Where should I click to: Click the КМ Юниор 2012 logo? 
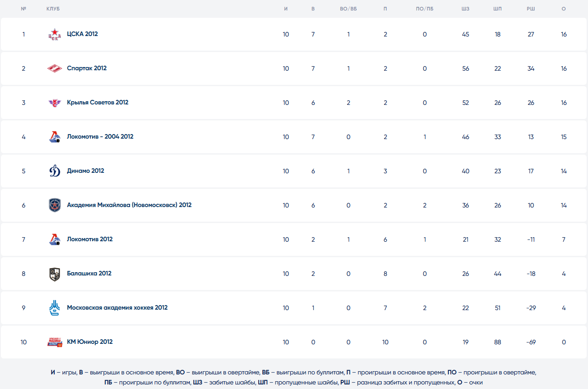(x=54, y=342)
